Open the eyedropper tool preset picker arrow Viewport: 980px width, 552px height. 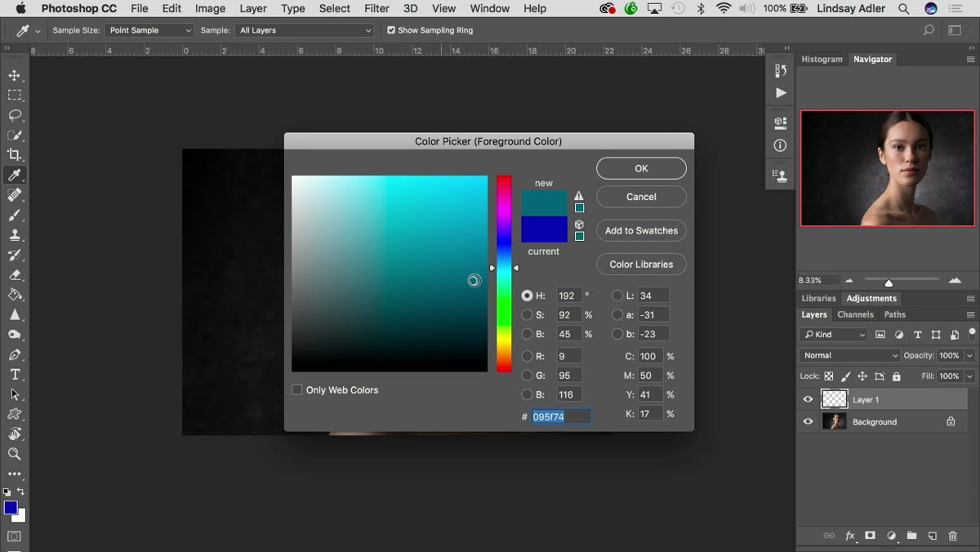click(x=38, y=30)
